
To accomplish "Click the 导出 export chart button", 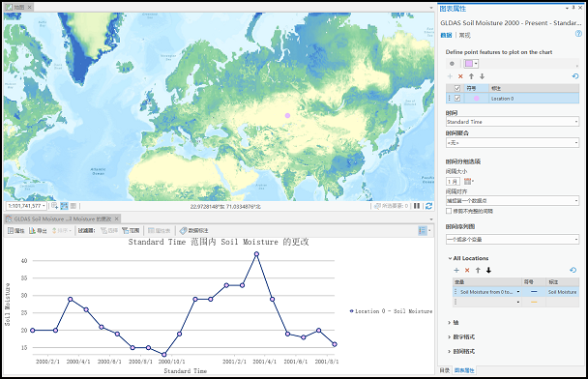I will click(x=38, y=230).
